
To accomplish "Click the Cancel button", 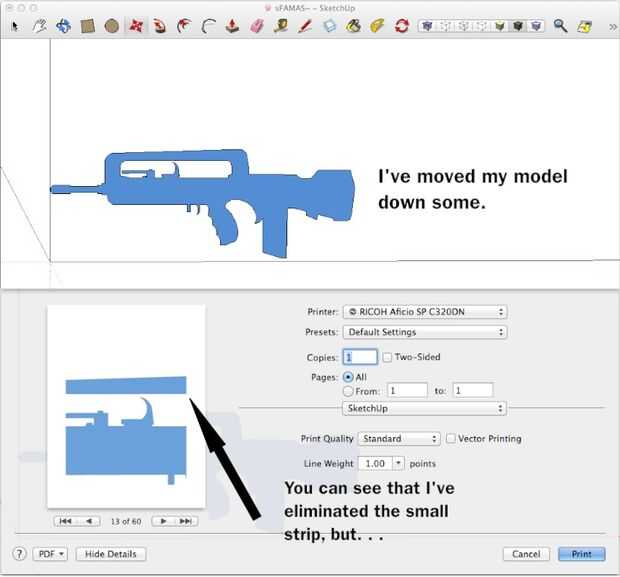I will point(526,554).
